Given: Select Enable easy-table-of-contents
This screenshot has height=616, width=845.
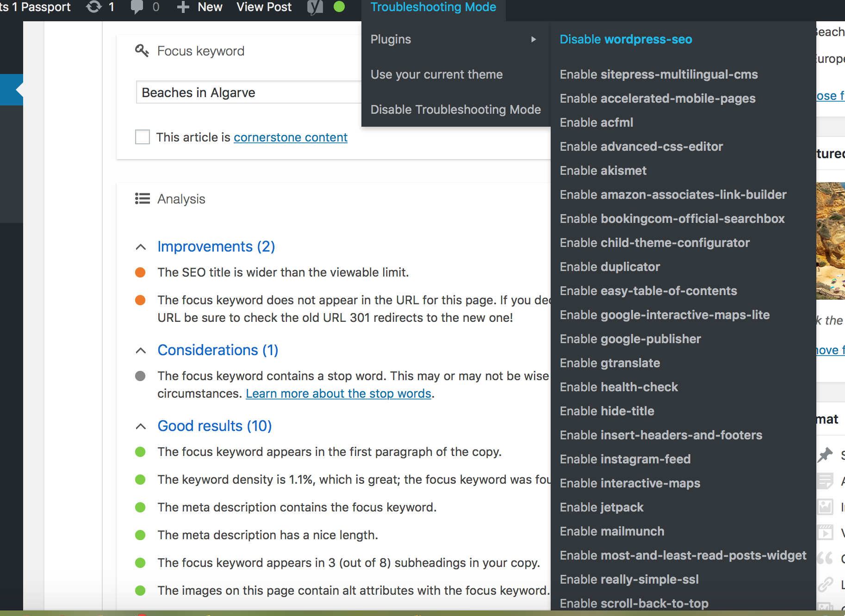Looking at the screenshot, I should (648, 291).
